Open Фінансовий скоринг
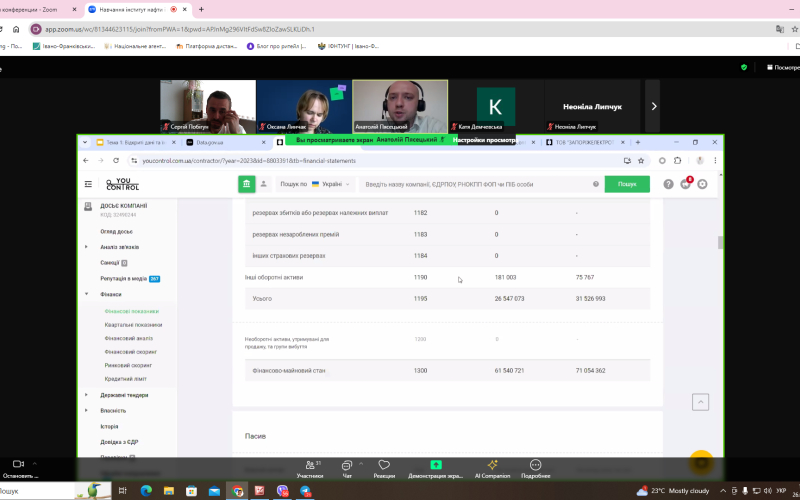 coord(131,352)
